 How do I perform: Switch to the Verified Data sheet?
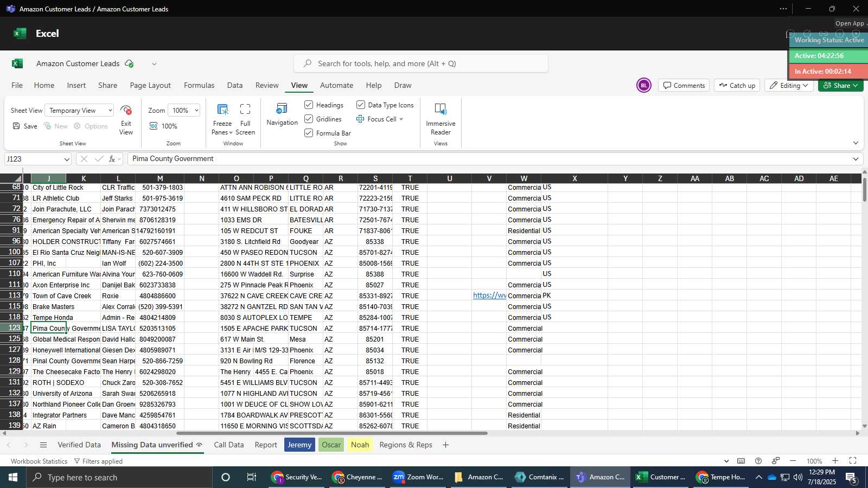click(x=79, y=445)
